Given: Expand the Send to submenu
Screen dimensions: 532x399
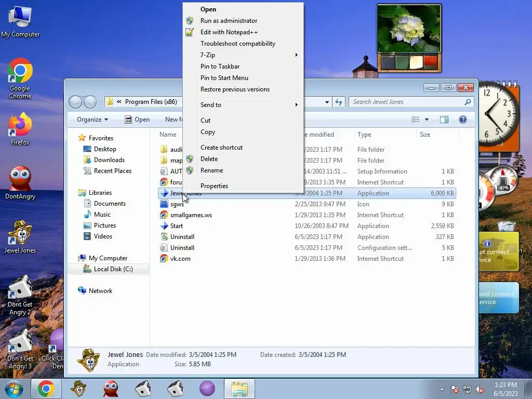Looking at the screenshot, I should click(x=243, y=105).
